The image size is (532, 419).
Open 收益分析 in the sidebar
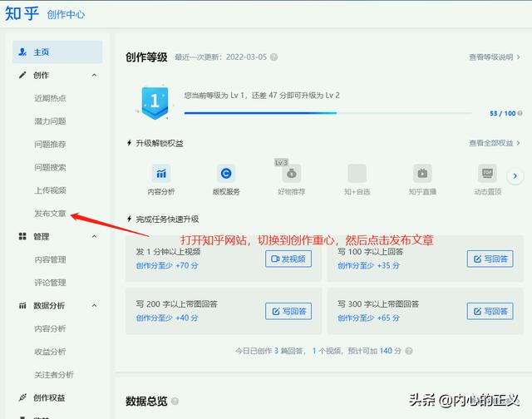pyautogui.click(x=50, y=352)
